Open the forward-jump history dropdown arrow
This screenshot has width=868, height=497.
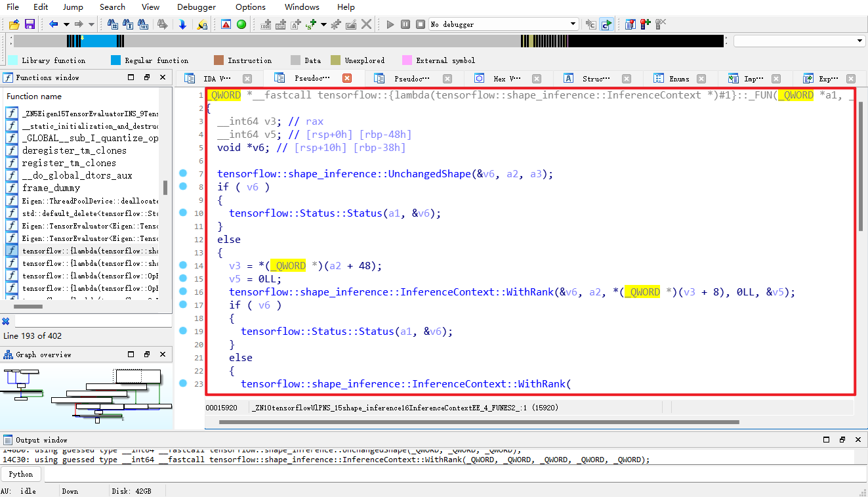[x=91, y=24]
